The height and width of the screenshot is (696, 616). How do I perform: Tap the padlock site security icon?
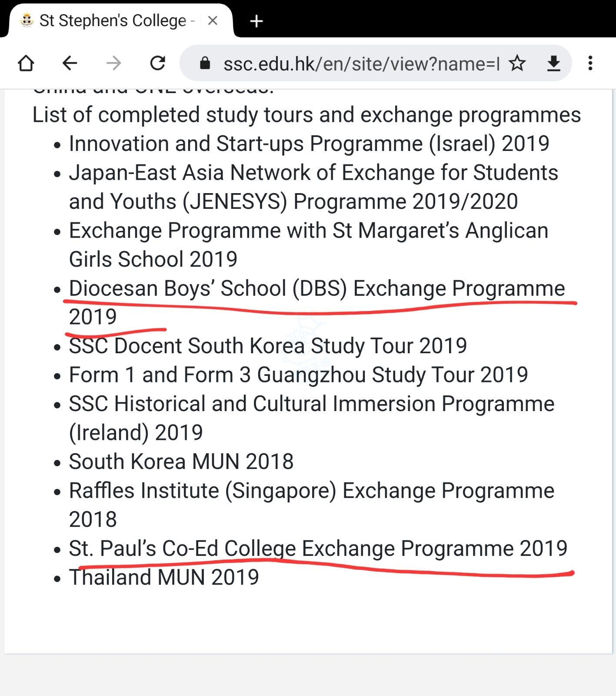click(x=205, y=64)
